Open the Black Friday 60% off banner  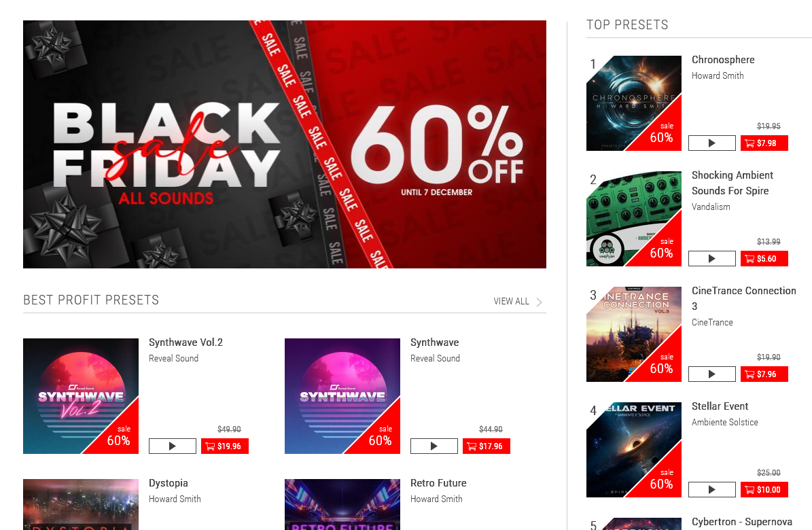click(284, 144)
